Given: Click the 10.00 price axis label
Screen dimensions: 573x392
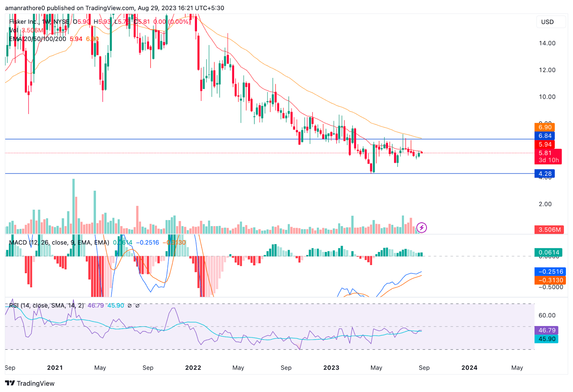Looking at the screenshot, I should click(x=547, y=97).
